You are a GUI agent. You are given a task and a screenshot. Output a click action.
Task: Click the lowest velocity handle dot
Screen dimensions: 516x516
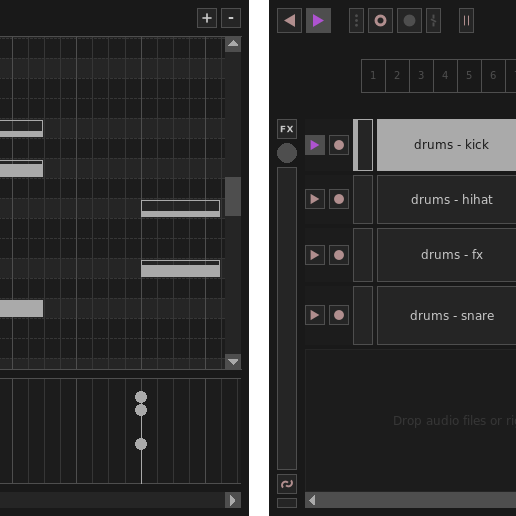[141, 444]
